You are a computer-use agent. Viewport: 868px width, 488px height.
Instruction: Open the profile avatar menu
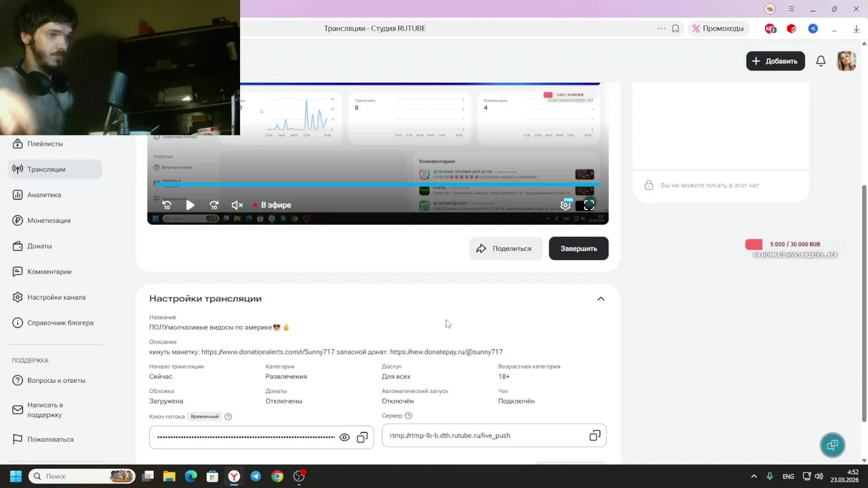pyautogui.click(x=846, y=61)
